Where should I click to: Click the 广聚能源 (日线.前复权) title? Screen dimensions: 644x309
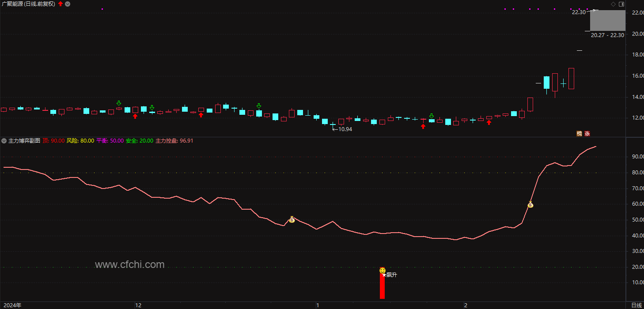[28, 4]
